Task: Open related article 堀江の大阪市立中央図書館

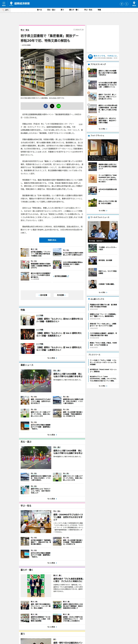Action: [36, 276]
